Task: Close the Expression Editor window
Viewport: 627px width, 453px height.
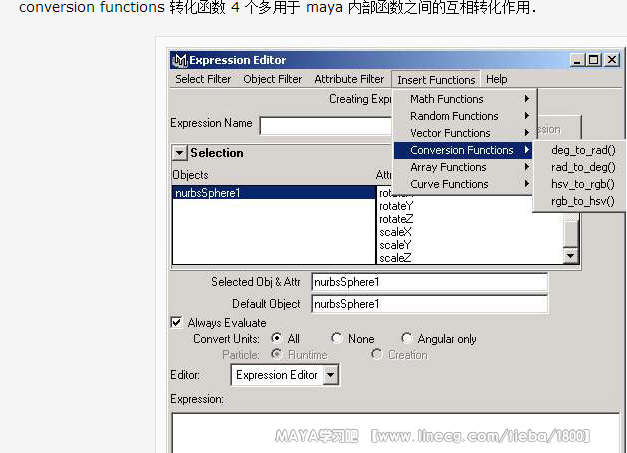Action: pyautogui.click(x=612, y=60)
